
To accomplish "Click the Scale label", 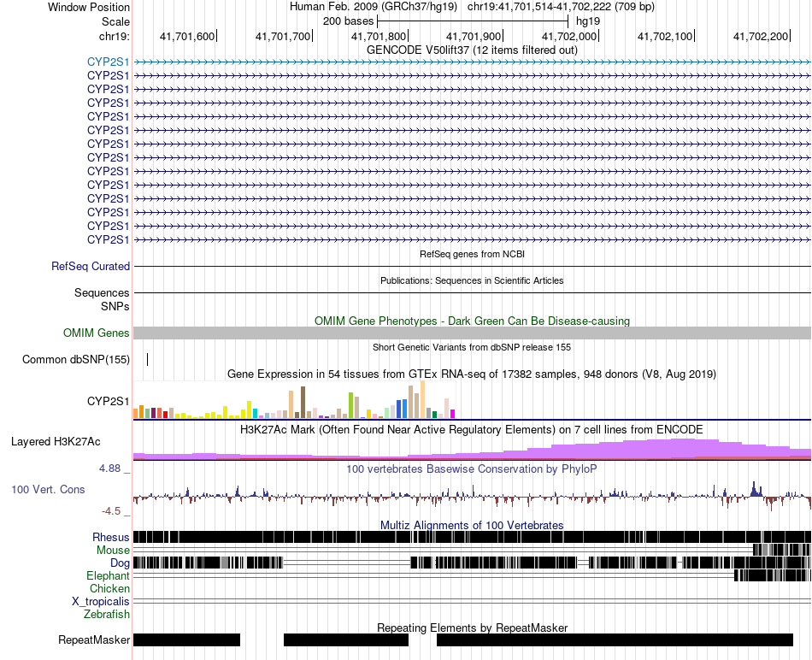I will (x=115, y=21).
